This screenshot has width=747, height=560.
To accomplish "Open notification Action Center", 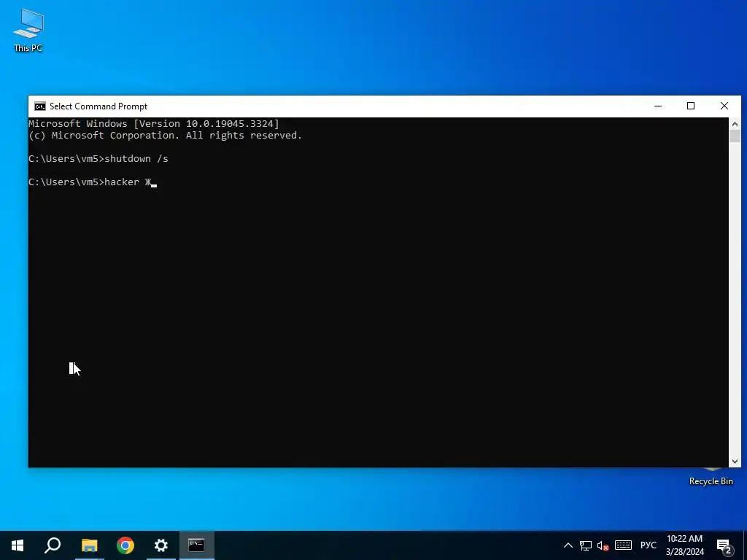I will pyautogui.click(x=724, y=545).
